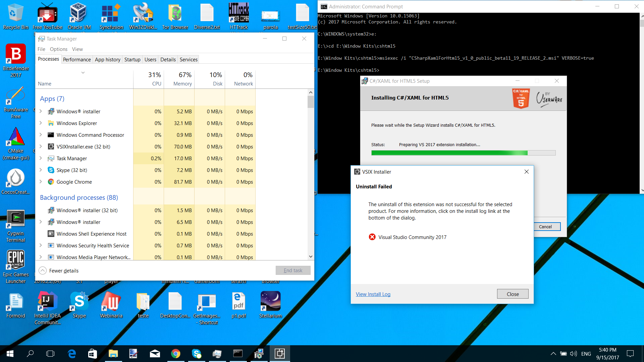
Task: Click the Windows Start button
Action: point(10,354)
